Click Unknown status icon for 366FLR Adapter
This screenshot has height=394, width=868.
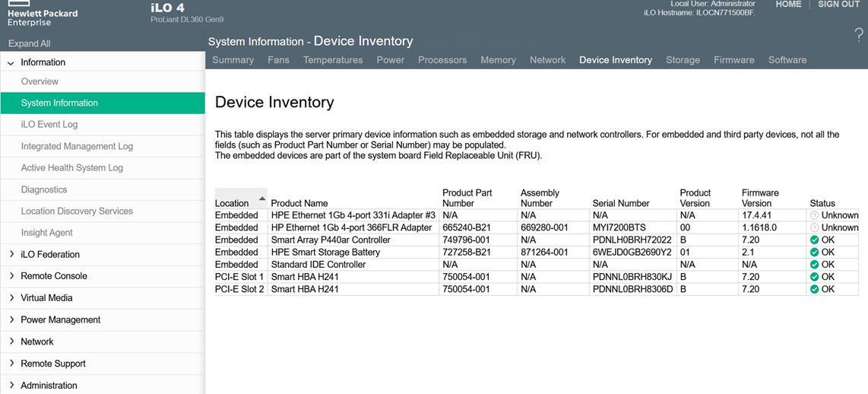[815, 228]
